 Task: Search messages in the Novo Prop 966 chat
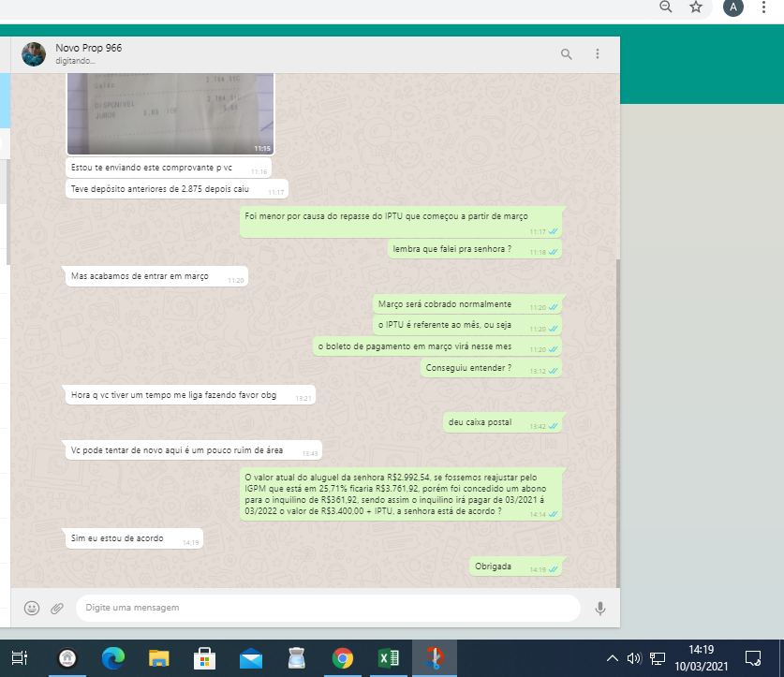[x=566, y=54]
